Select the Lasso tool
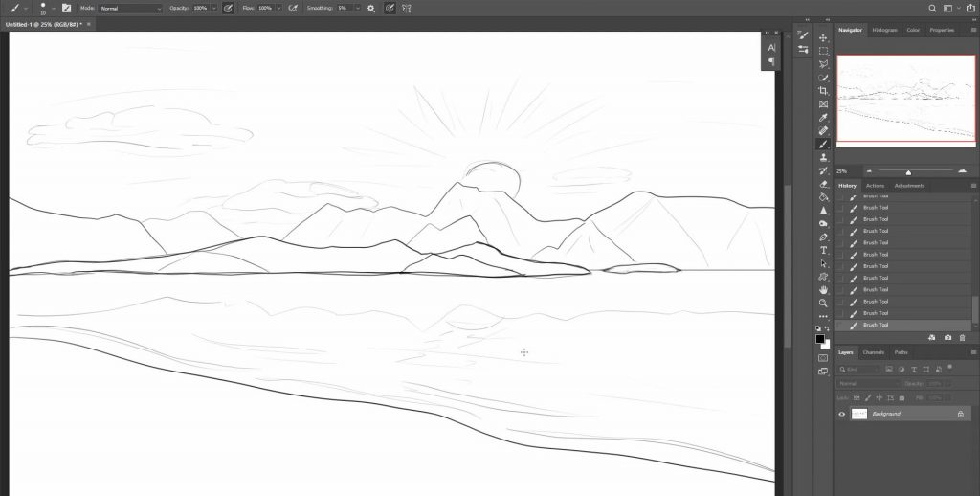Screen dimensions: 980x496 [x=823, y=64]
